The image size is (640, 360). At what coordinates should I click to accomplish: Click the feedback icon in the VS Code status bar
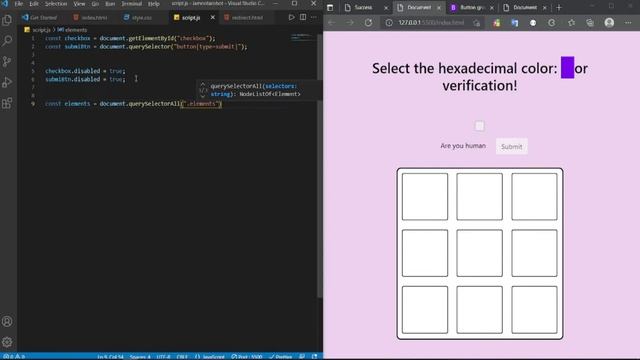click(302, 356)
